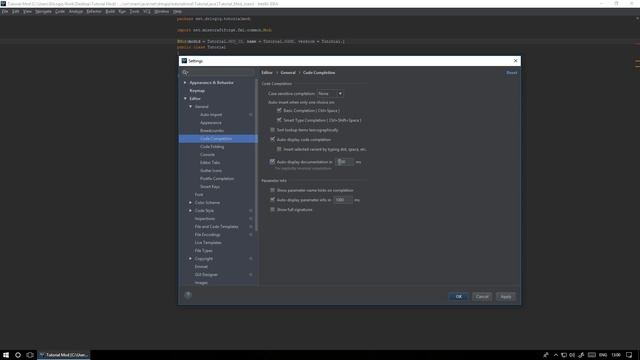Click the per-project icon beside File and Code Templates

tap(251, 227)
